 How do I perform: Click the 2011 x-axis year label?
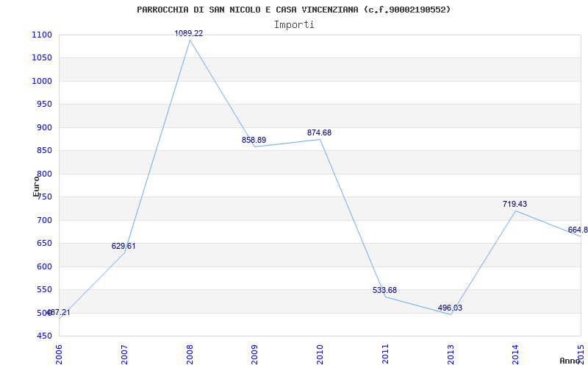coord(385,355)
